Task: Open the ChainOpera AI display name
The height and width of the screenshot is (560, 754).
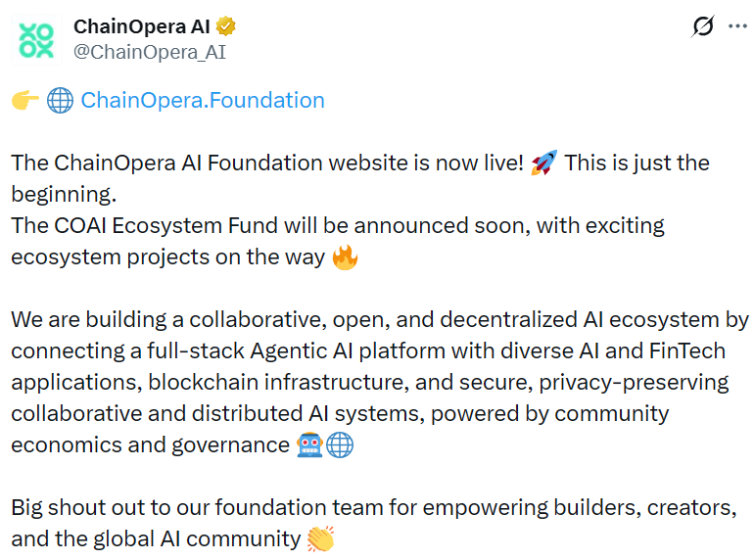Action: tap(143, 26)
